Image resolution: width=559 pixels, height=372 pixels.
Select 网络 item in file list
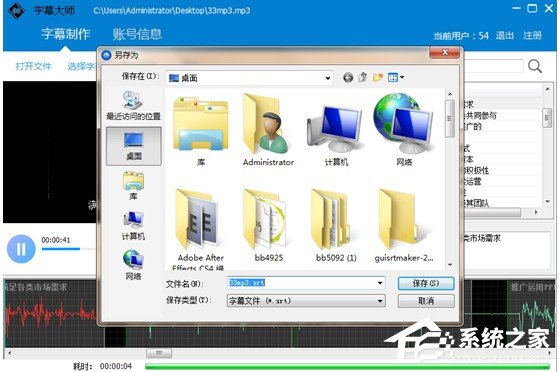point(404,131)
